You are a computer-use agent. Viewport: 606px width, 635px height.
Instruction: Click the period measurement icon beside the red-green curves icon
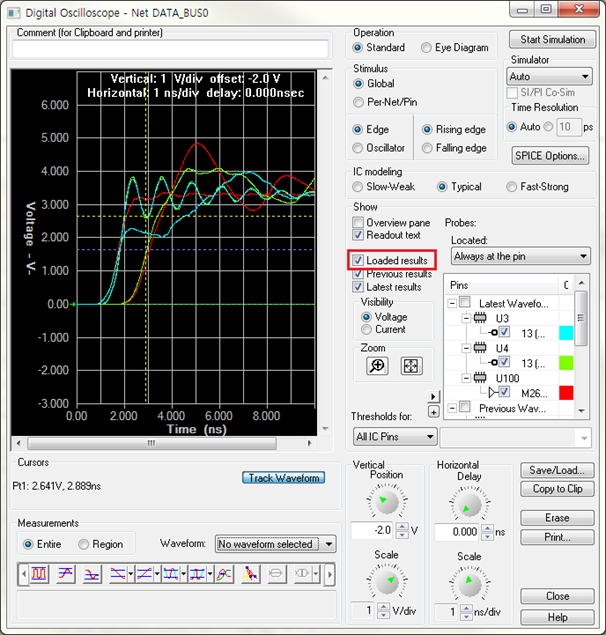197,574
